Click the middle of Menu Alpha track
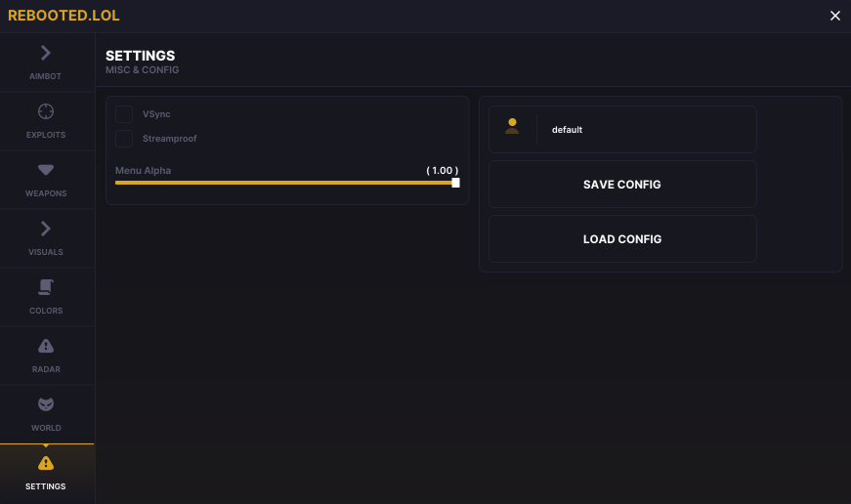Viewport: 851px width, 504px height. click(285, 183)
